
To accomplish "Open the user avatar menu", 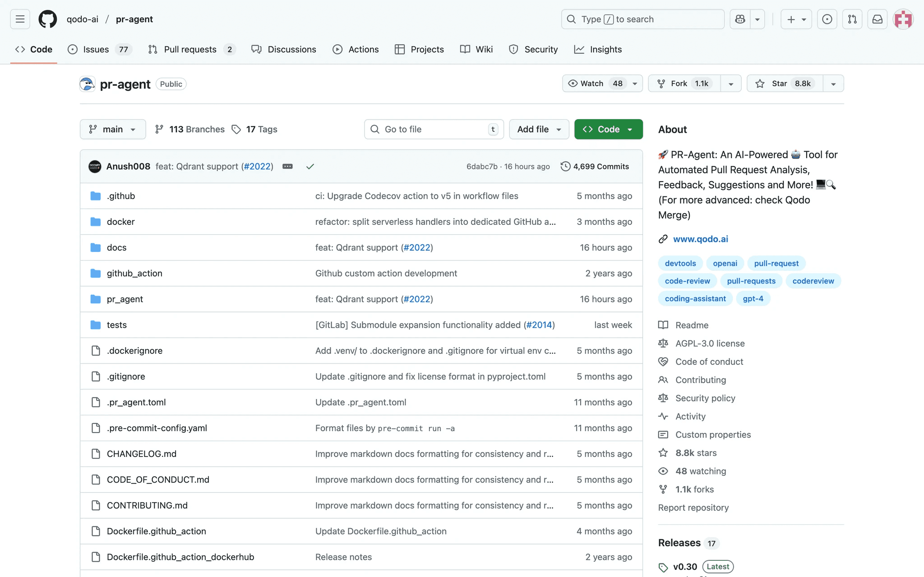I will point(903,19).
